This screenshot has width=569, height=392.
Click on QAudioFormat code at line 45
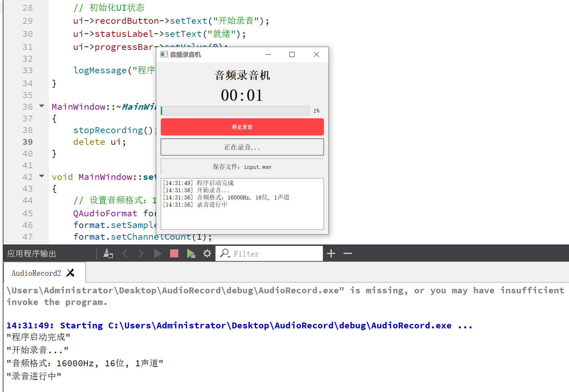click(115, 213)
